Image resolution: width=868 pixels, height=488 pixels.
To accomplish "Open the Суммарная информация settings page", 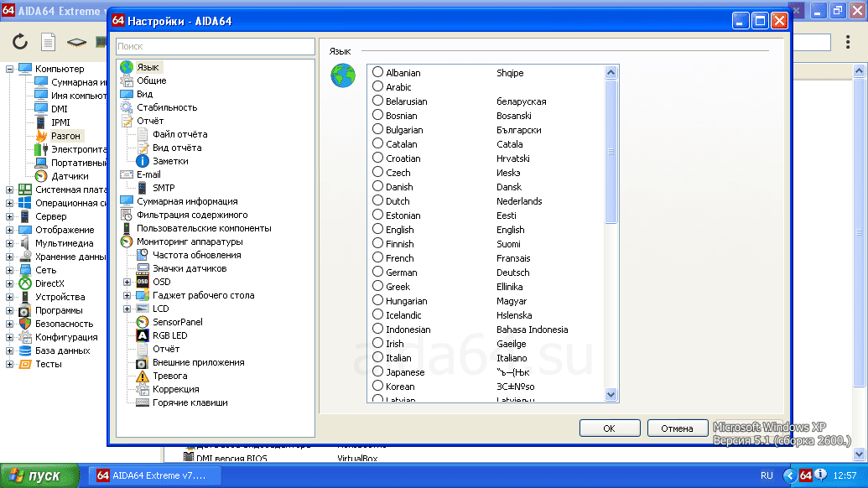I will (187, 201).
